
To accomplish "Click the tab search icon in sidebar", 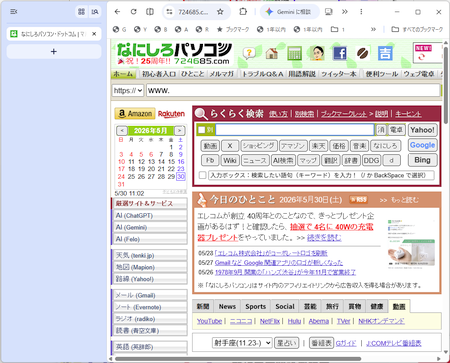I will click(95, 12).
